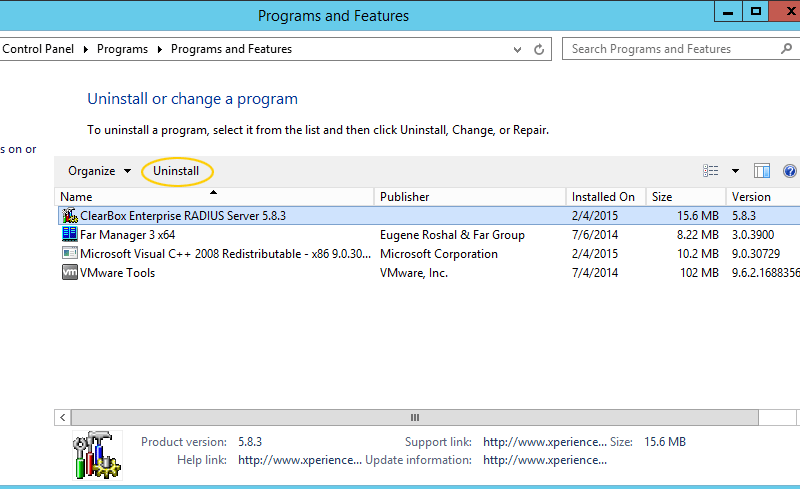800x489 pixels.
Task: Click the large ClearBox toolbox icon in details pane
Action: click(x=97, y=455)
